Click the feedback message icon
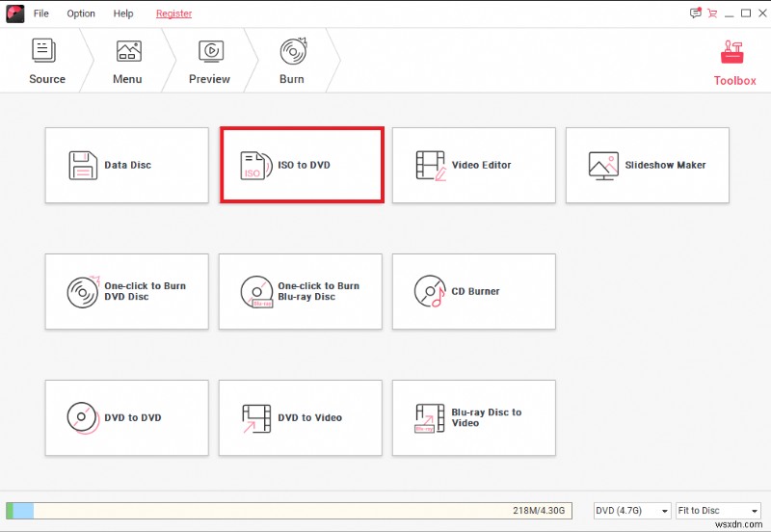Image resolution: width=771 pixels, height=532 pixels. [x=695, y=13]
